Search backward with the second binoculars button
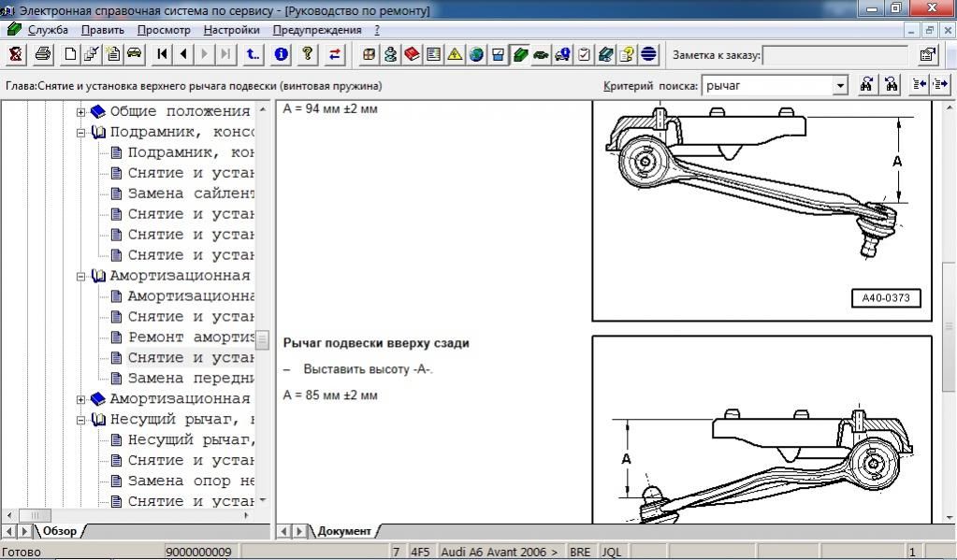The height and width of the screenshot is (560, 957). coord(892,85)
